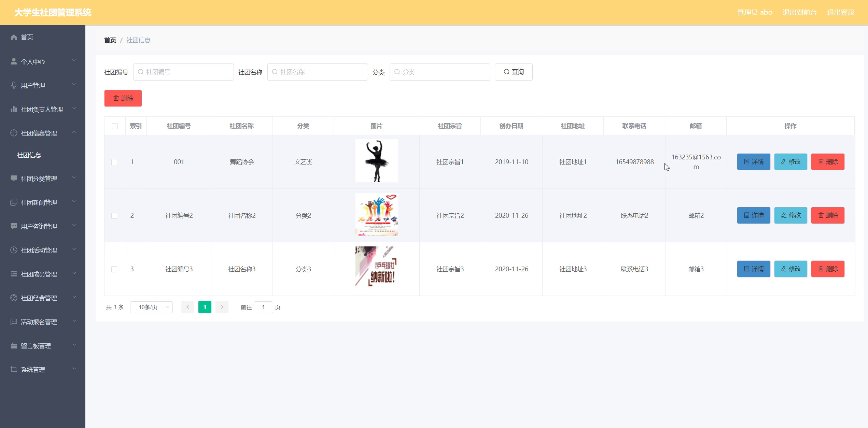Click the 社团名称 search input field

tap(318, 72)
